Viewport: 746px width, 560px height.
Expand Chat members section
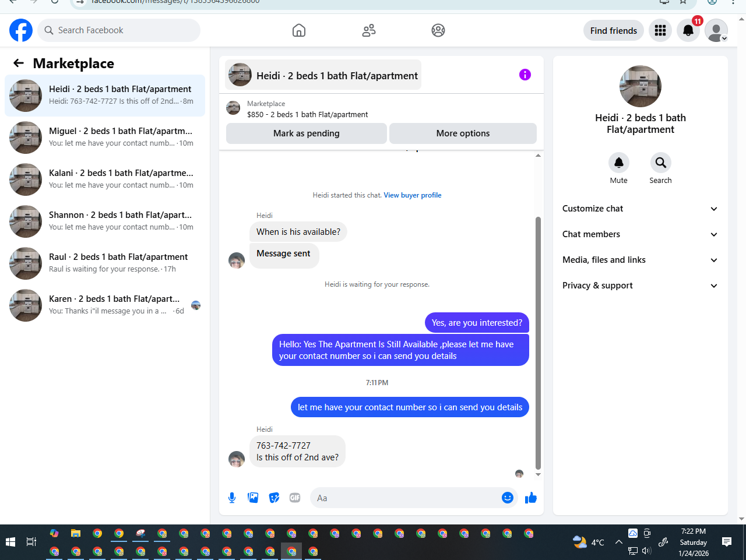point(640,234)
